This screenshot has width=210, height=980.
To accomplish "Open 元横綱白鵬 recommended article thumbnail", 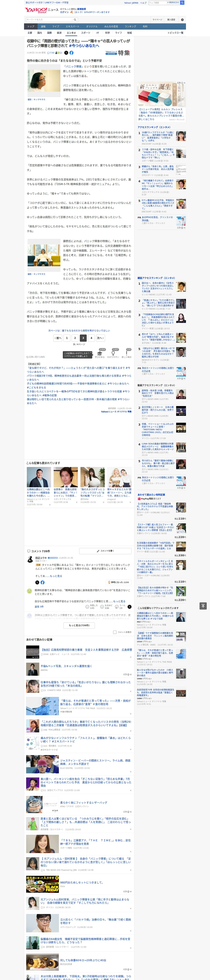I will pos(39,477).
